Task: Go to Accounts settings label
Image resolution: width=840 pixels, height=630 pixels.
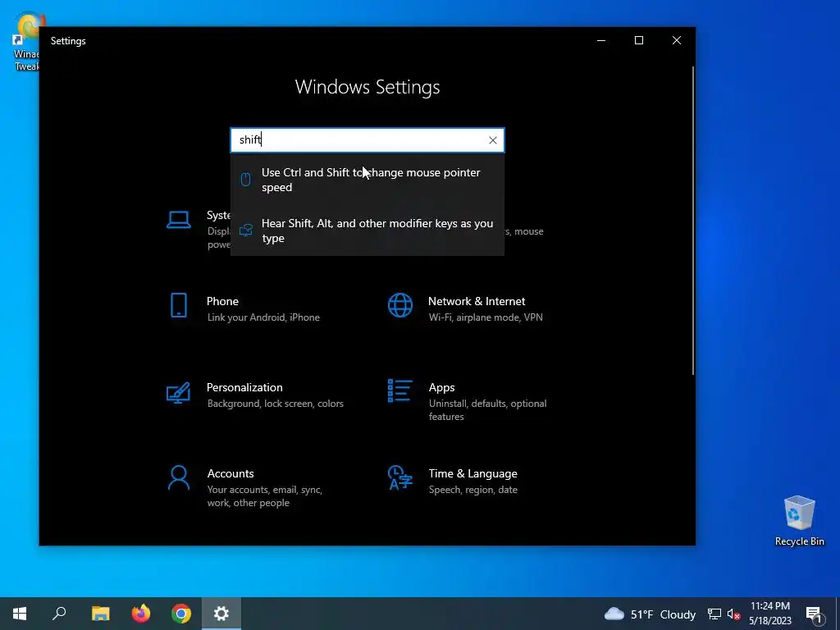Action: [x=231, y=473]
